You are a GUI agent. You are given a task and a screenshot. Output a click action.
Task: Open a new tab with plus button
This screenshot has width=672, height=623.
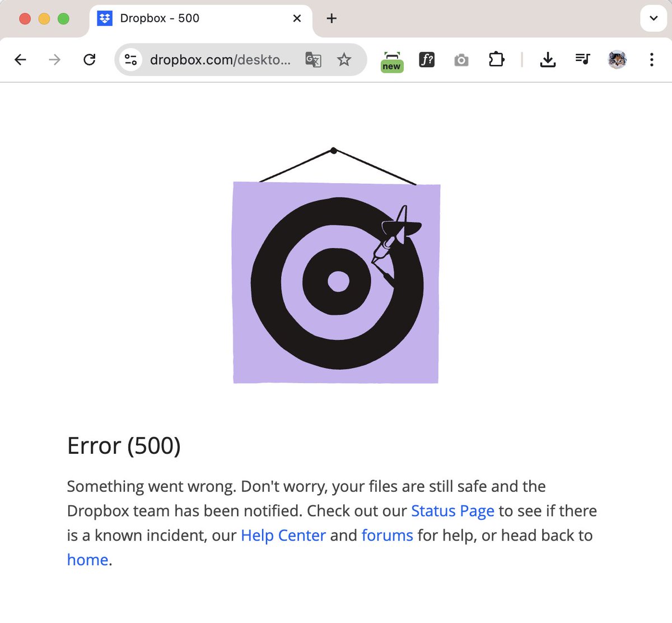332,18
